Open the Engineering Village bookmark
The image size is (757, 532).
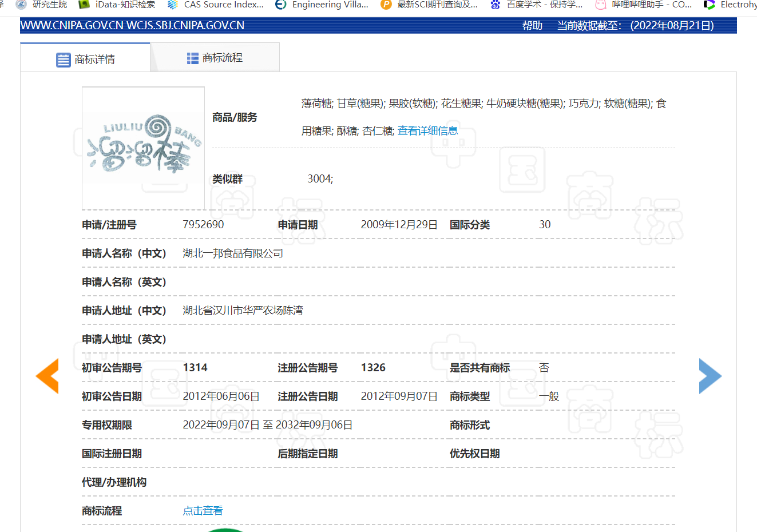click(322, 5)
